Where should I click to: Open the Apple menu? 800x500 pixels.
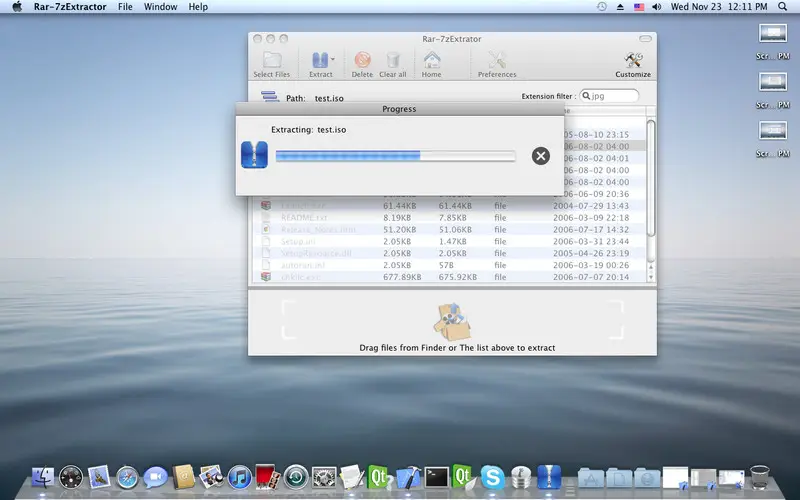tap(17, 7)
